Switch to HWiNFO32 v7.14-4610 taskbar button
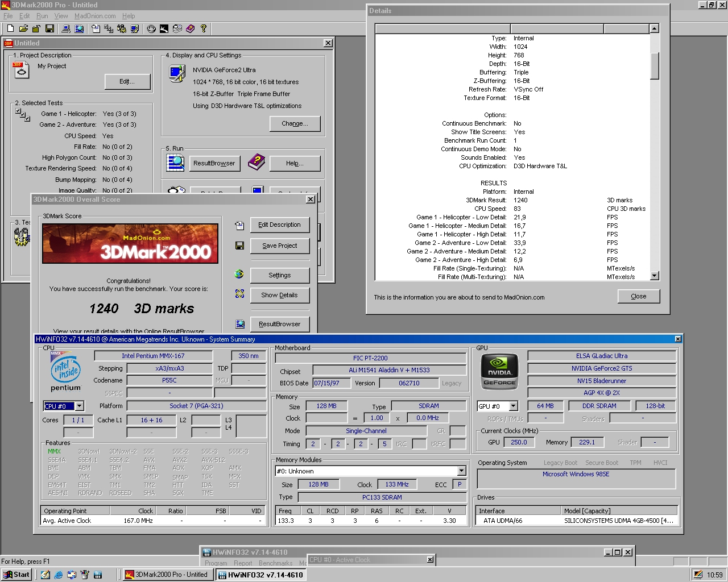Viewport: 728px width, 582px height. (x=261, y=575)
